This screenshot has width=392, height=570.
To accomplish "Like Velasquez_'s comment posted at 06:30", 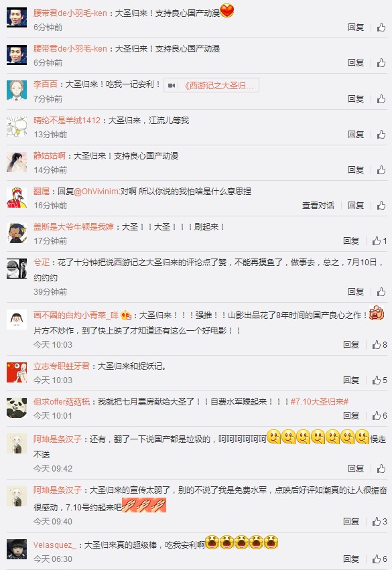I will point(379,559).
